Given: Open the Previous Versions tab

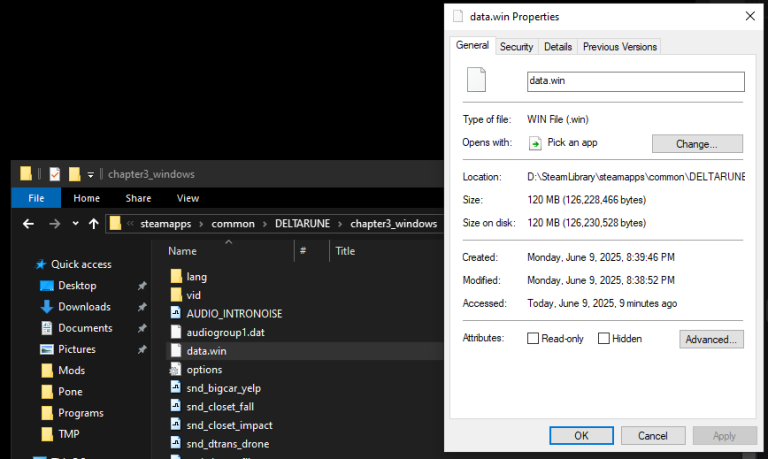Looking at the screenshot, I should tap(620, 47).
